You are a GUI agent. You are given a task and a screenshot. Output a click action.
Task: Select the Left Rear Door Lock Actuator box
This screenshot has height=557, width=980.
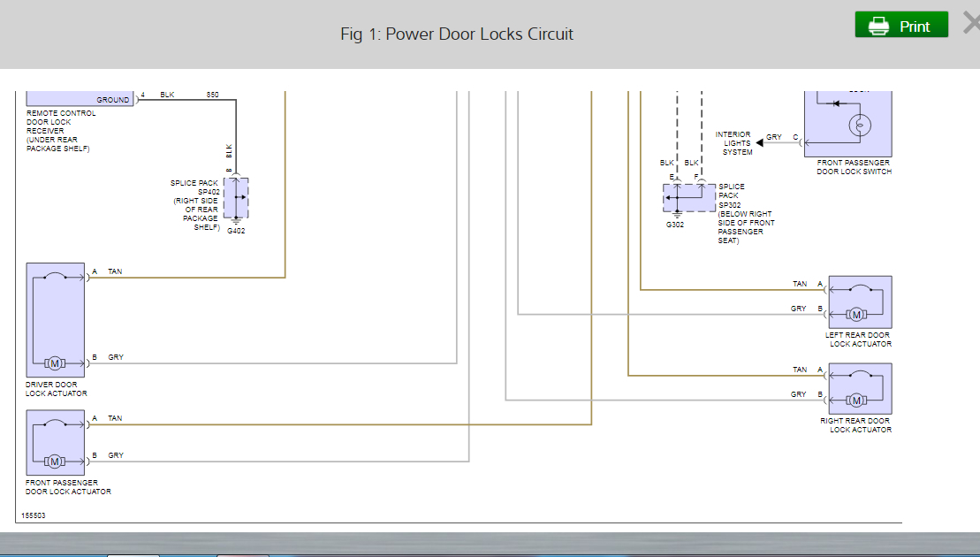pos(859,301)
